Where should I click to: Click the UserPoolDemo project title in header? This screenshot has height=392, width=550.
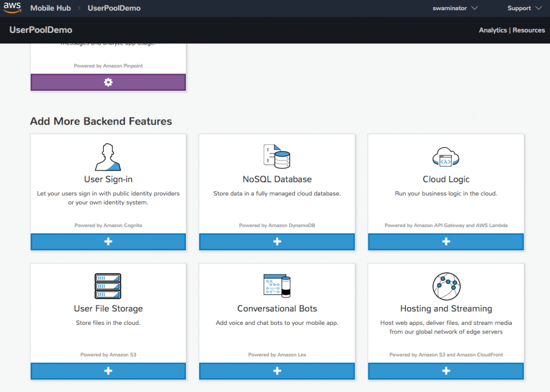[x=41, y=30]
